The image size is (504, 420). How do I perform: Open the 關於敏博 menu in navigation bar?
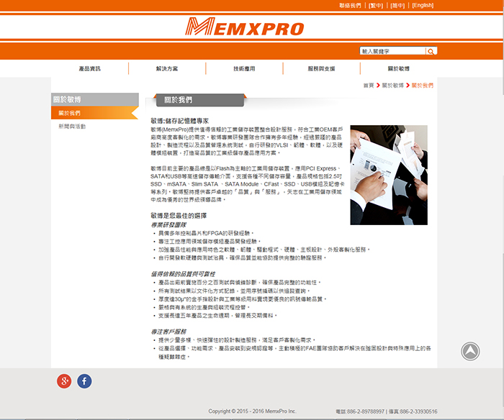(399, 69)
